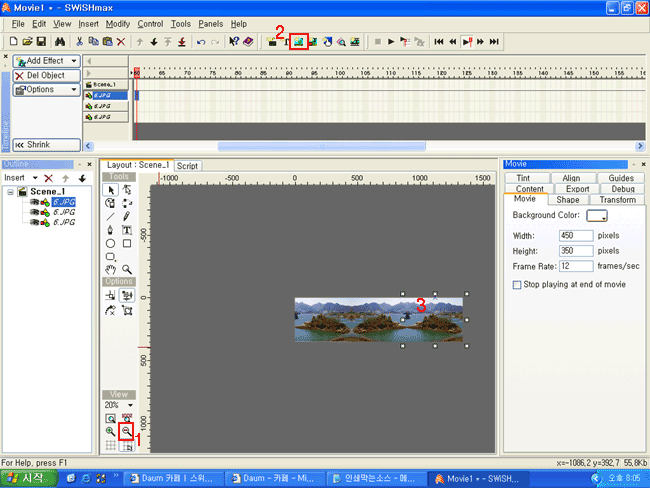Click the Width input field
Viewport: 650px width, 488px height.
click(x=576, y=236)
